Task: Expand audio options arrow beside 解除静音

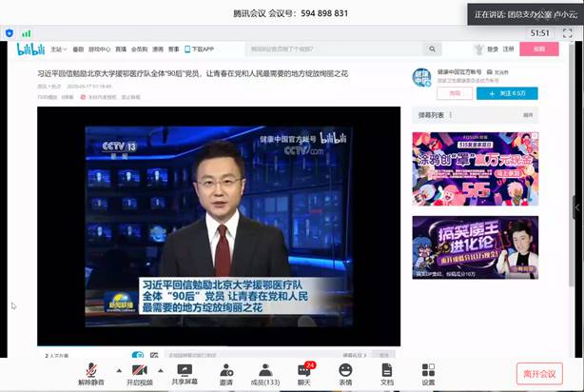Action: [x=118, y=370]
